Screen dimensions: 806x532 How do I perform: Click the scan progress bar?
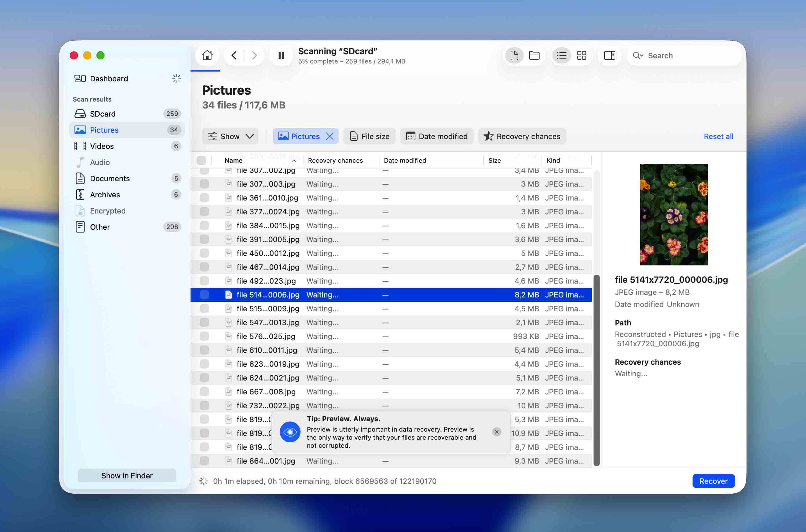coord(205,71)
